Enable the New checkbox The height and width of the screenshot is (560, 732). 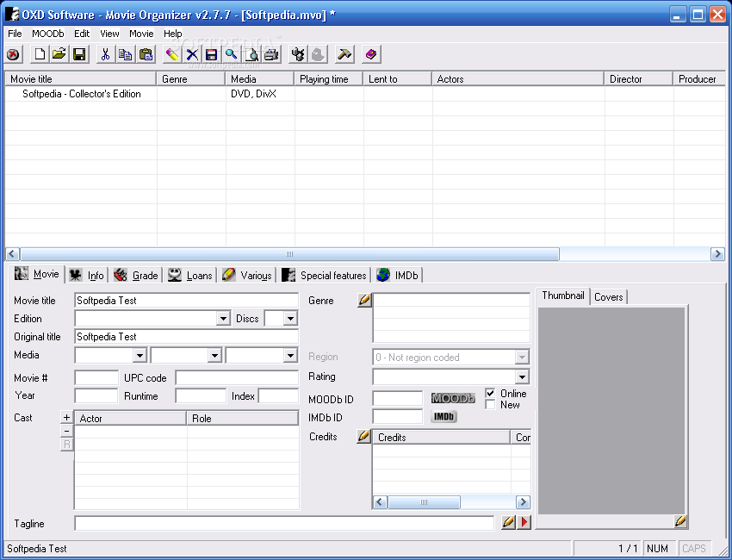[490, 405]
